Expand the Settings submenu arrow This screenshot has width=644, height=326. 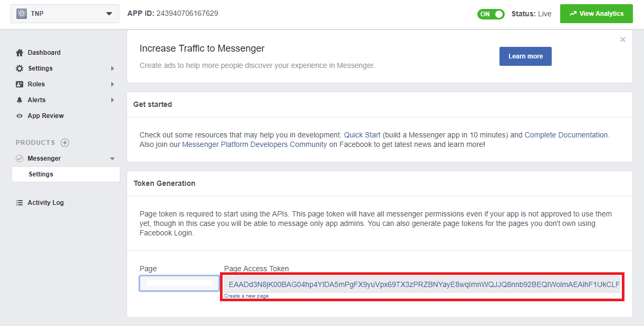112,68
